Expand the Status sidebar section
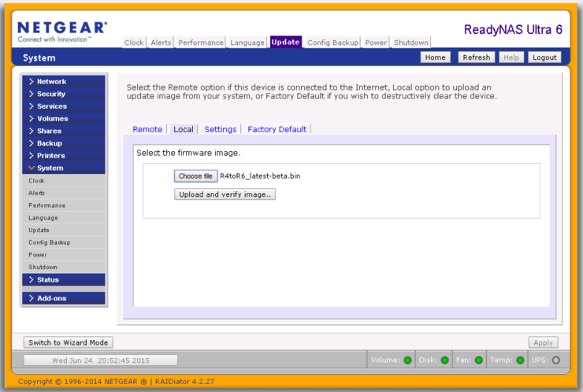 64,279
